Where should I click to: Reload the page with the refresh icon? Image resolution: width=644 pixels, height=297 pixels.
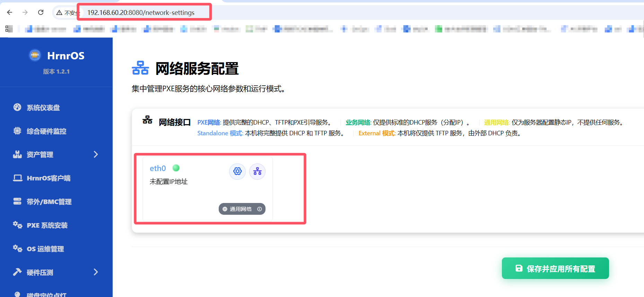click(x=41, y=12)
